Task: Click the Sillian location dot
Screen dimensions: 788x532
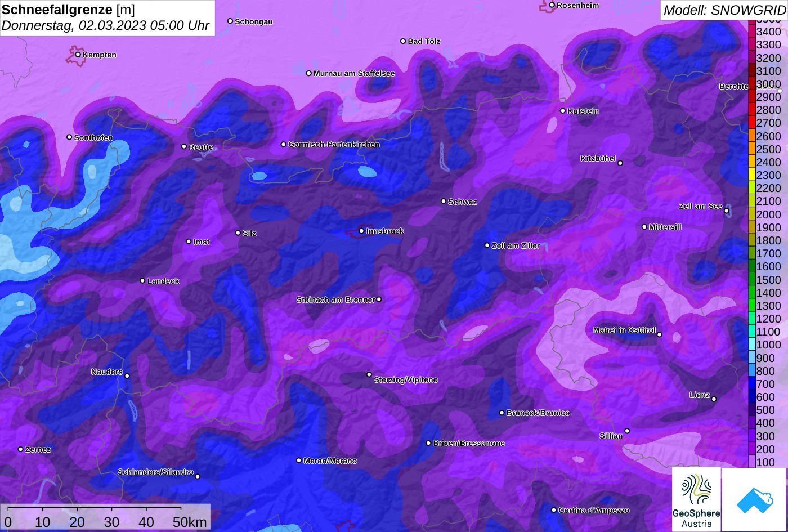Action: (627, 431)
